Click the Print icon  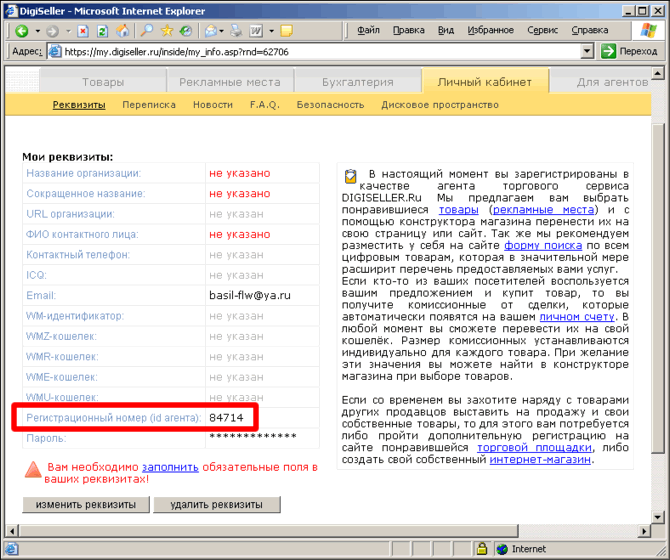click(236, 30)
